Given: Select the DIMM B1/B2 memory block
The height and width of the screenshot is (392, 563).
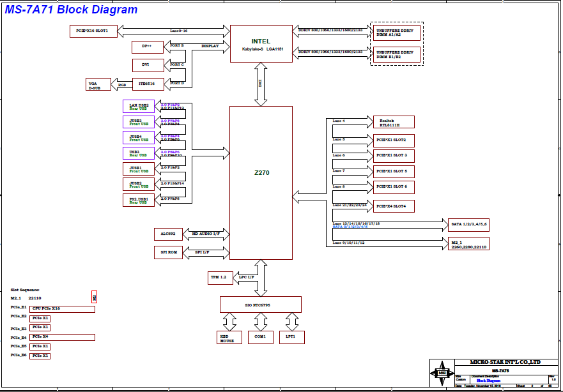Looking at the screenshot, I should [x=396, y=54].
